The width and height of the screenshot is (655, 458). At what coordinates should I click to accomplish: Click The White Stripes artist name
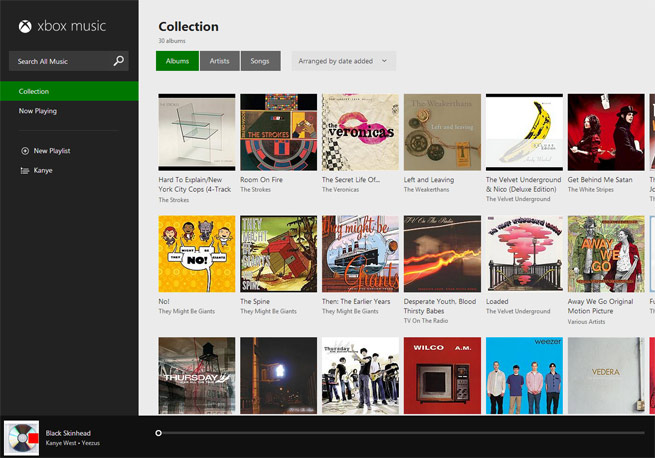click(x=591, y=190)
